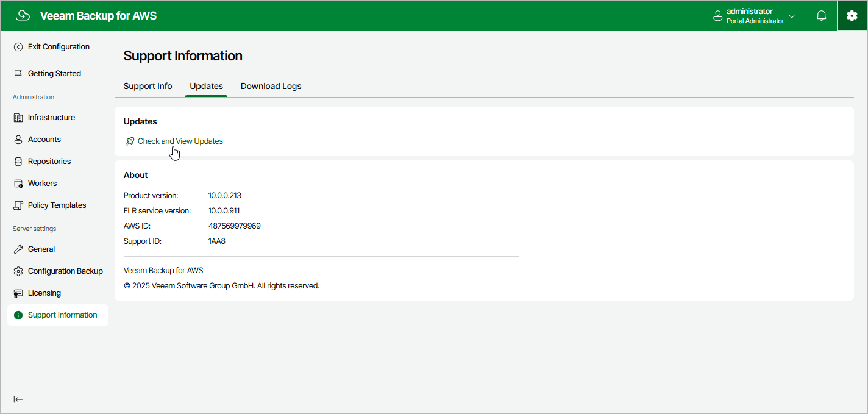
Task: Collapse the sidebar with the arrow icon
Action: (x=18, y=399)
